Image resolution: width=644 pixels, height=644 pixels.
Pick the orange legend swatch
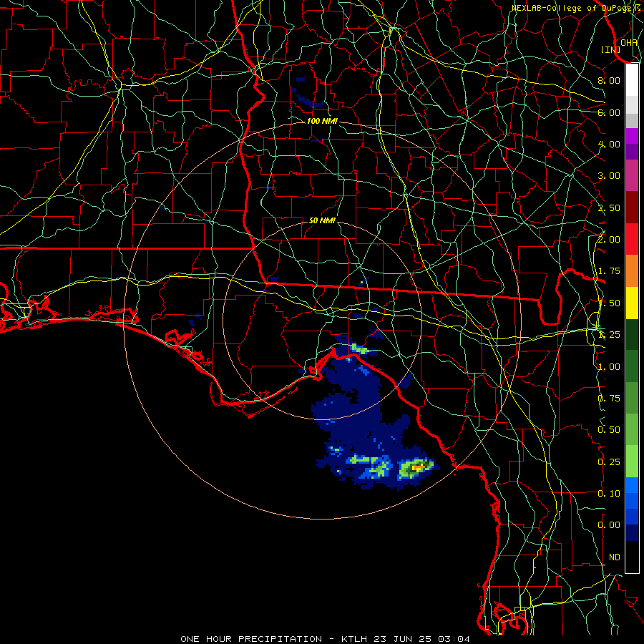click(632, 271)
